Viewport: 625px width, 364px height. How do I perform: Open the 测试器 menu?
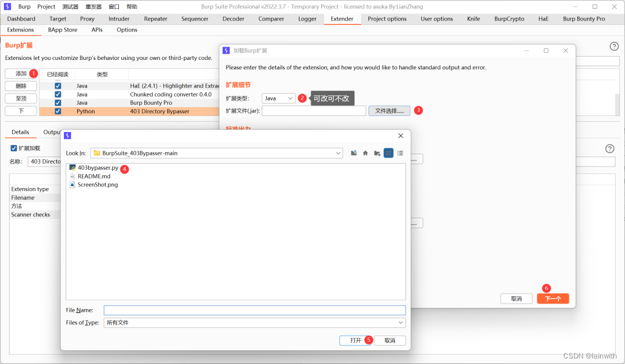(70, 7)
